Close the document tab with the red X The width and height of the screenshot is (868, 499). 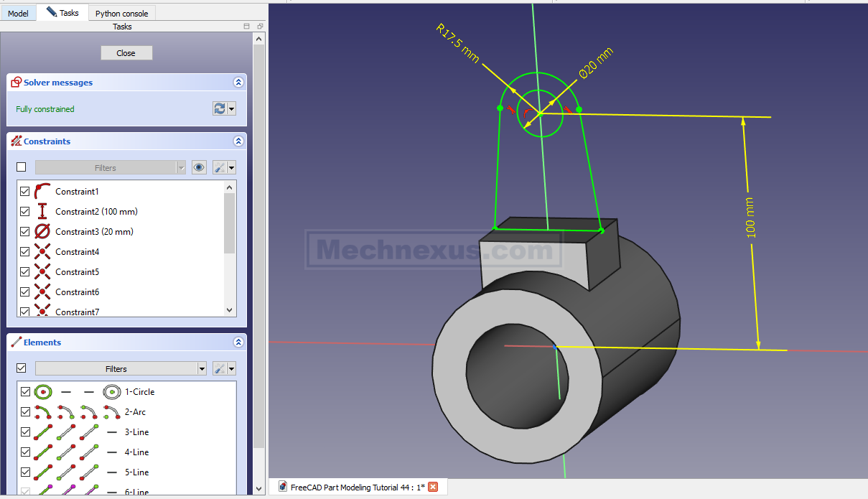(433, 487)
